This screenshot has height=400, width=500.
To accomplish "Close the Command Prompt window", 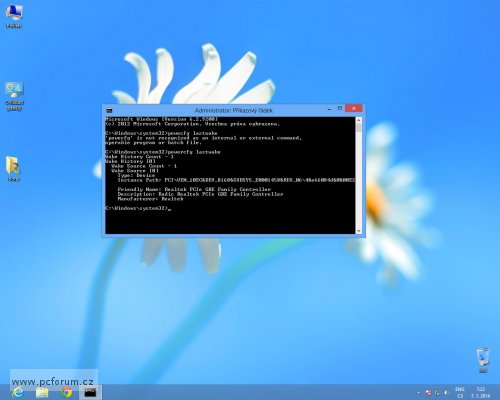I will coord(354,109).
